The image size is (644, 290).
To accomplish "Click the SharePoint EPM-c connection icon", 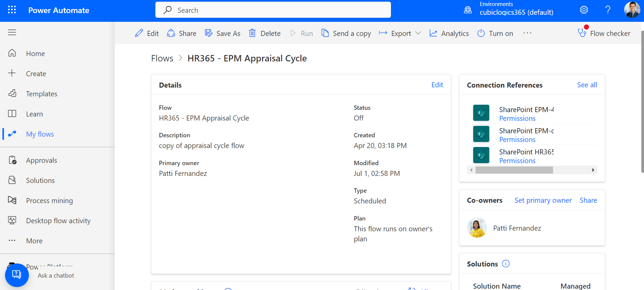I will point(481,134).
